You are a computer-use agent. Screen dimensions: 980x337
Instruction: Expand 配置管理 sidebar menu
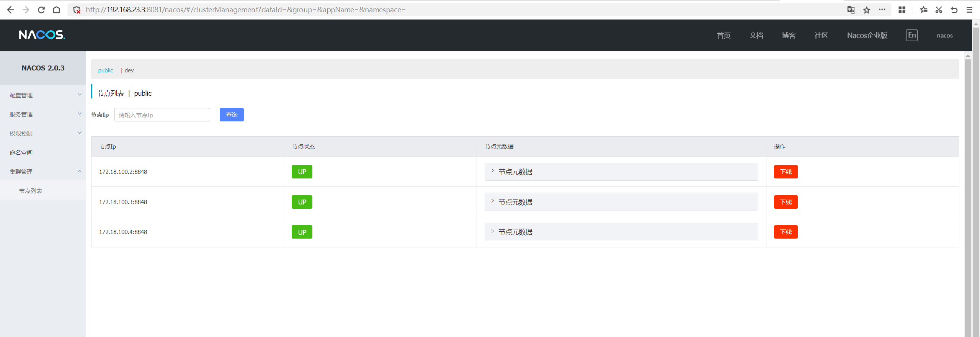(43, 95)
